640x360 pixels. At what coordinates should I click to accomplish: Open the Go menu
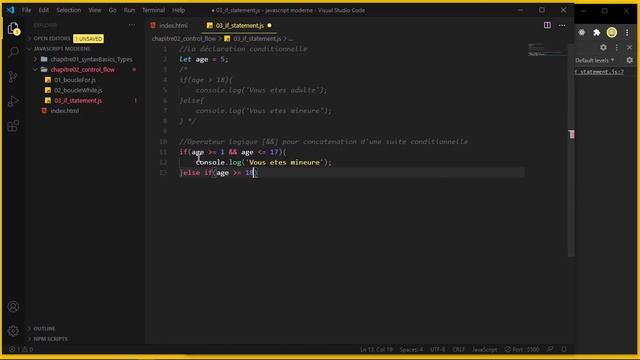[113, 10]
